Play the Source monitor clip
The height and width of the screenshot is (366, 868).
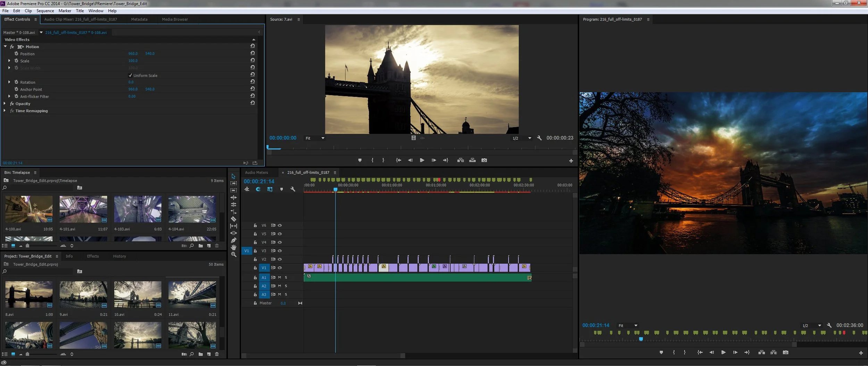tap(422, 160)
